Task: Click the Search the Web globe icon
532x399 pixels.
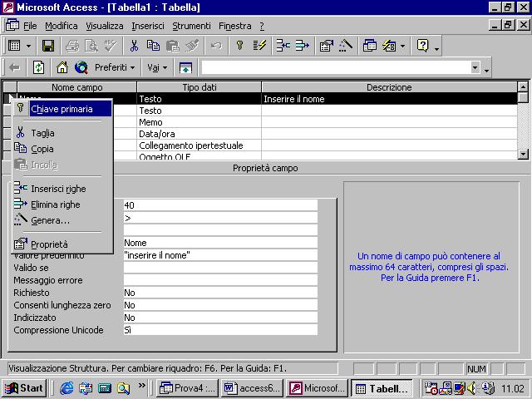Action: point(81,68)
